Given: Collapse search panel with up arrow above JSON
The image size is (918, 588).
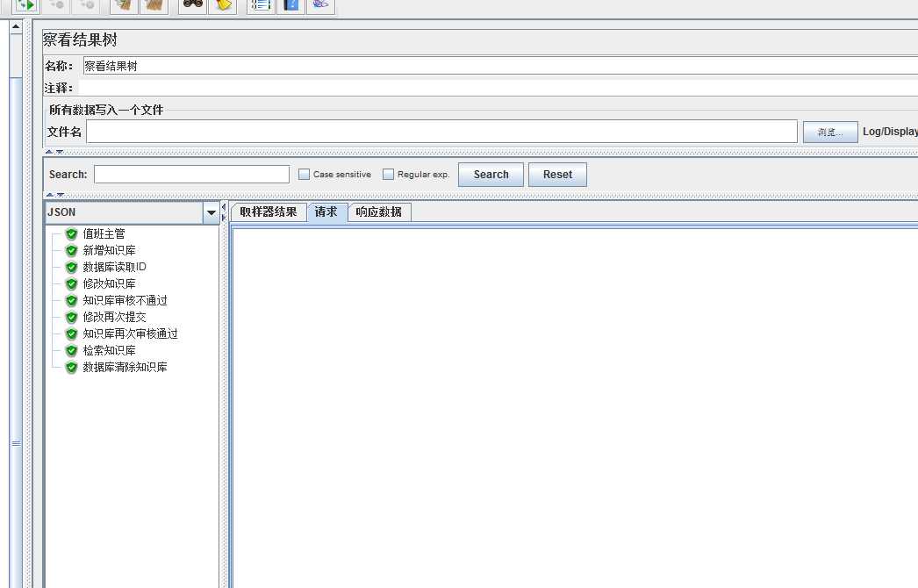Looking at the screenshot, I should [50, 195].
